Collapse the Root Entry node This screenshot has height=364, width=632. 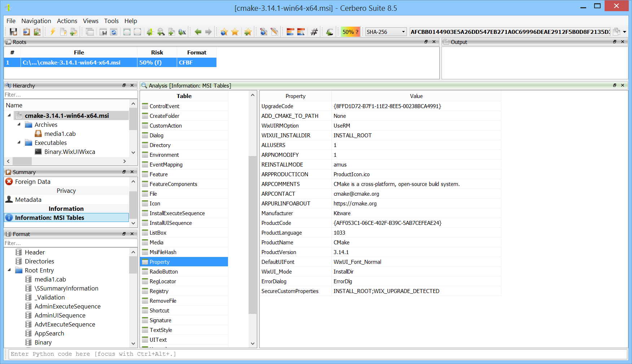click(9, 270)
